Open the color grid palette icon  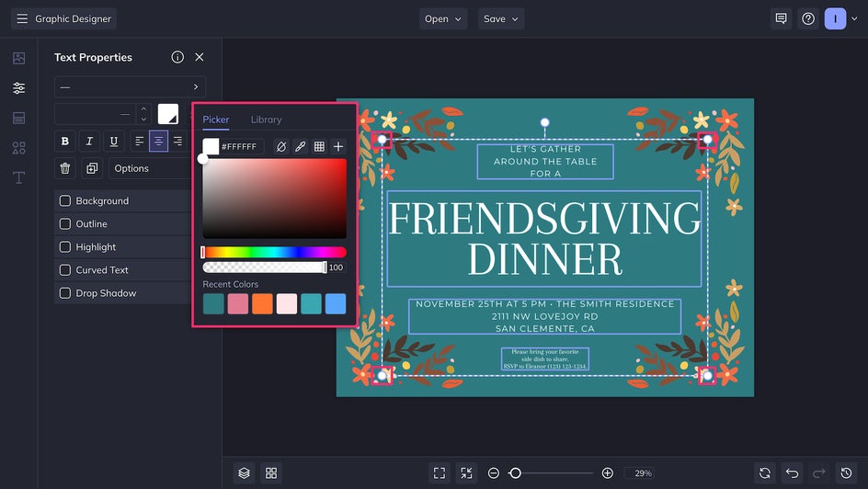pos(319,146)
